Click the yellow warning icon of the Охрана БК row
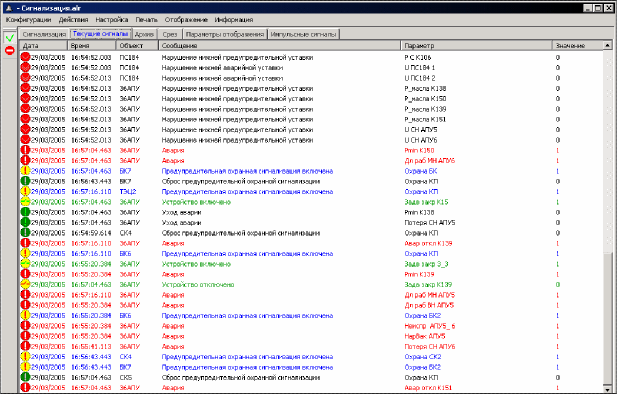The height and width of the screenshot is (394, 617). coord(25,171)
